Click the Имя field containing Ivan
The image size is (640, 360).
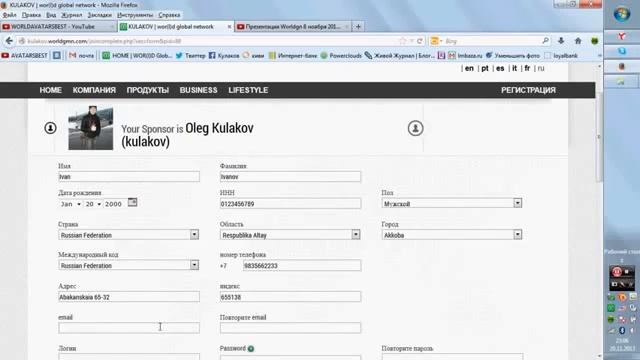129,177
